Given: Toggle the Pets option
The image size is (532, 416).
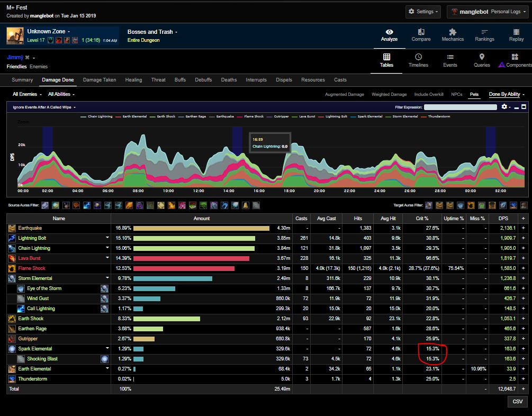Looking at the screenshot, I should [x=474, y=95].
